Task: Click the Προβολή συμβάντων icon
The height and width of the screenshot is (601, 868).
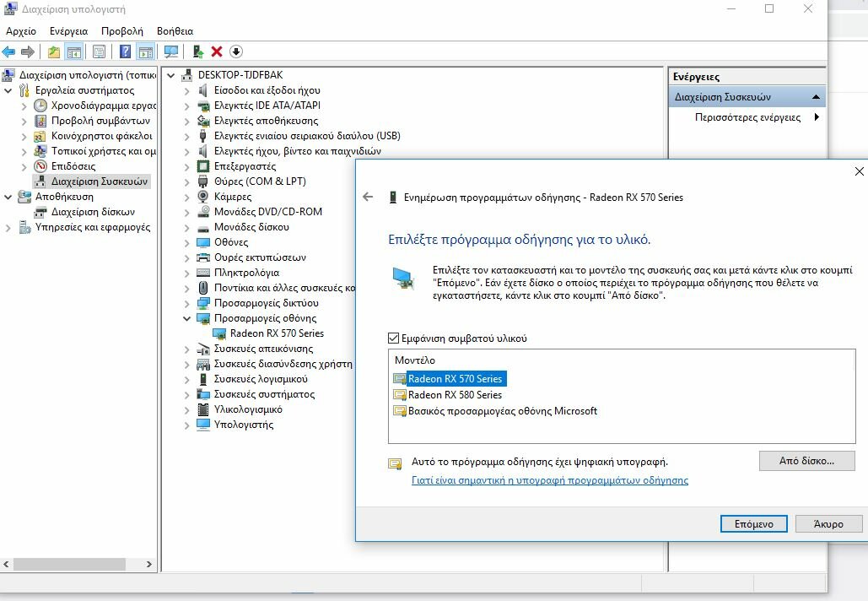Action: (x=40, y=121)
